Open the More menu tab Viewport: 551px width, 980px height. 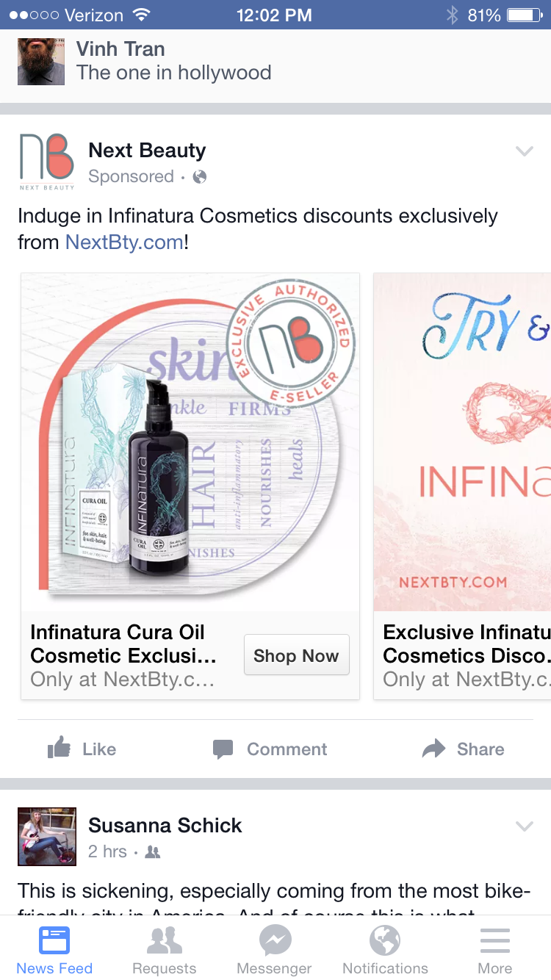pos(495,950)
